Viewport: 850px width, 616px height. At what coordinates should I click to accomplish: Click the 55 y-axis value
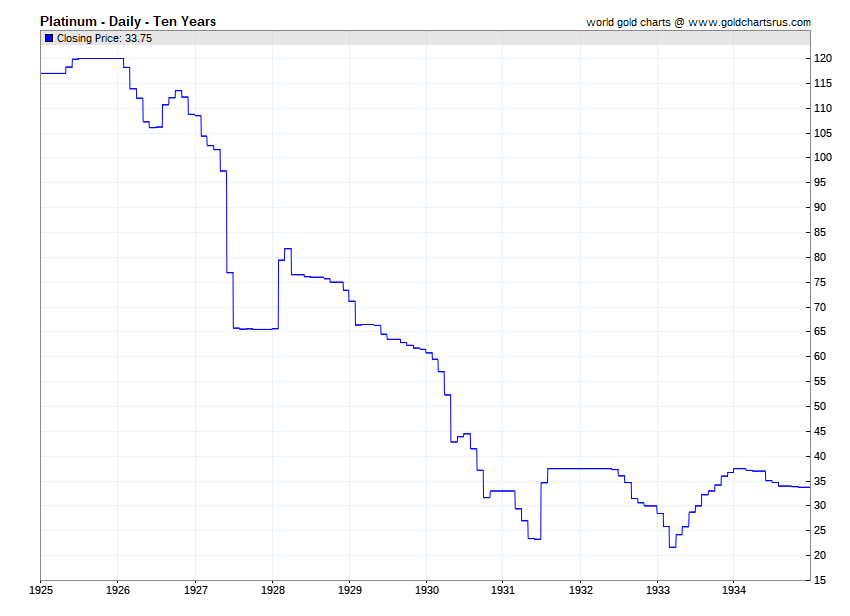[x=820, y=382]
